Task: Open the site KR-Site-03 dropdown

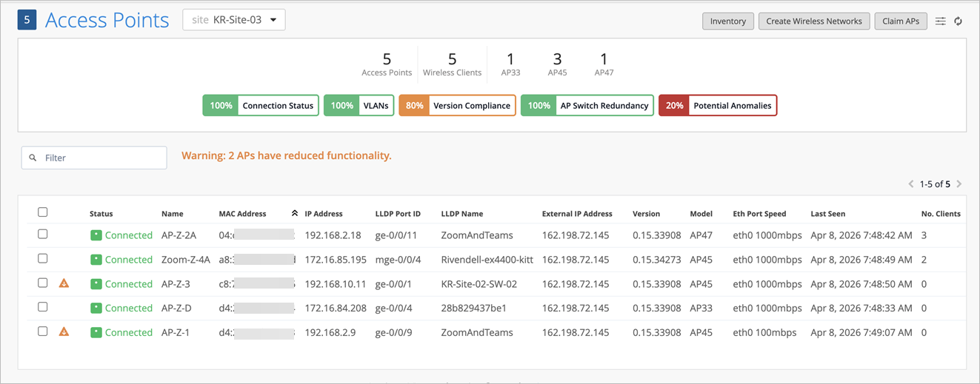Action: 234,20
